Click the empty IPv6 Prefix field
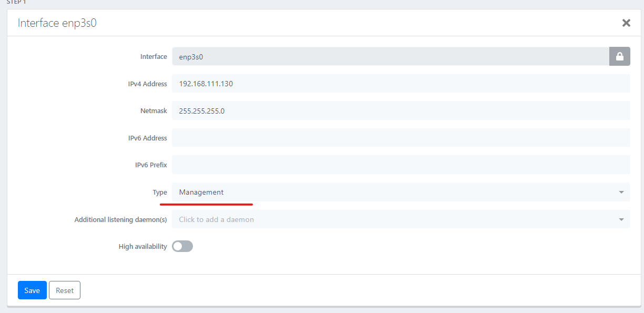 coord(400,165)
